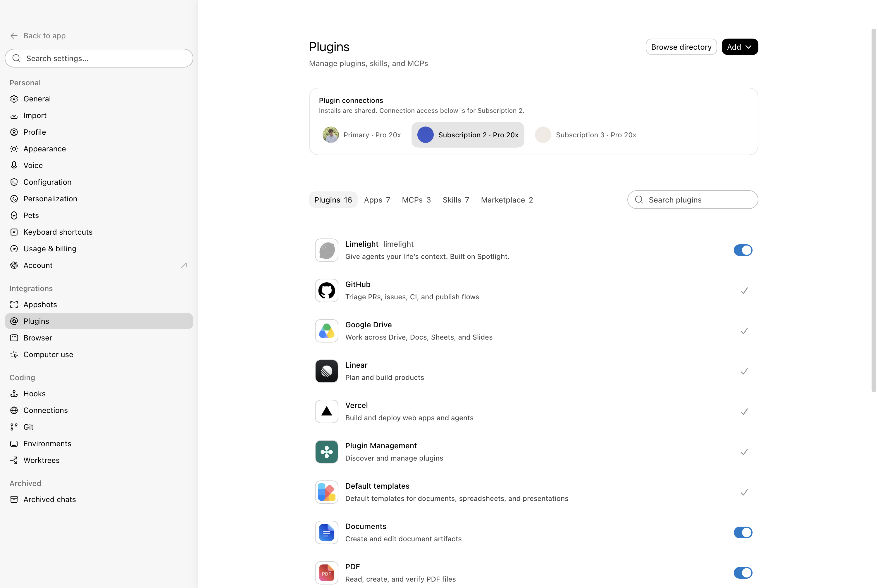Toggle the Documents plugin switch
Viewport: 878px width, 588px height.
[743, 532]
